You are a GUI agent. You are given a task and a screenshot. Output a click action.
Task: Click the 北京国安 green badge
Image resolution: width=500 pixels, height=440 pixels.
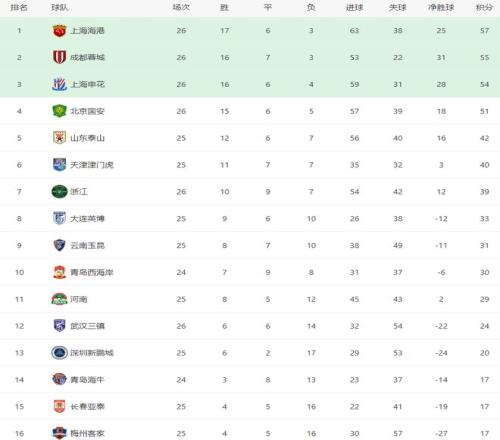59,111
